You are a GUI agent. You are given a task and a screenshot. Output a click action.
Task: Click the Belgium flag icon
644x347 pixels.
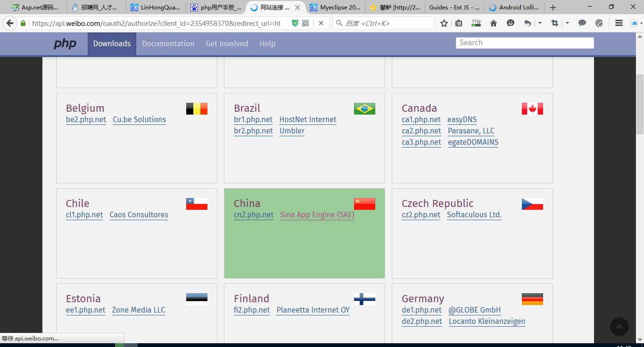[x=197, y=109]
